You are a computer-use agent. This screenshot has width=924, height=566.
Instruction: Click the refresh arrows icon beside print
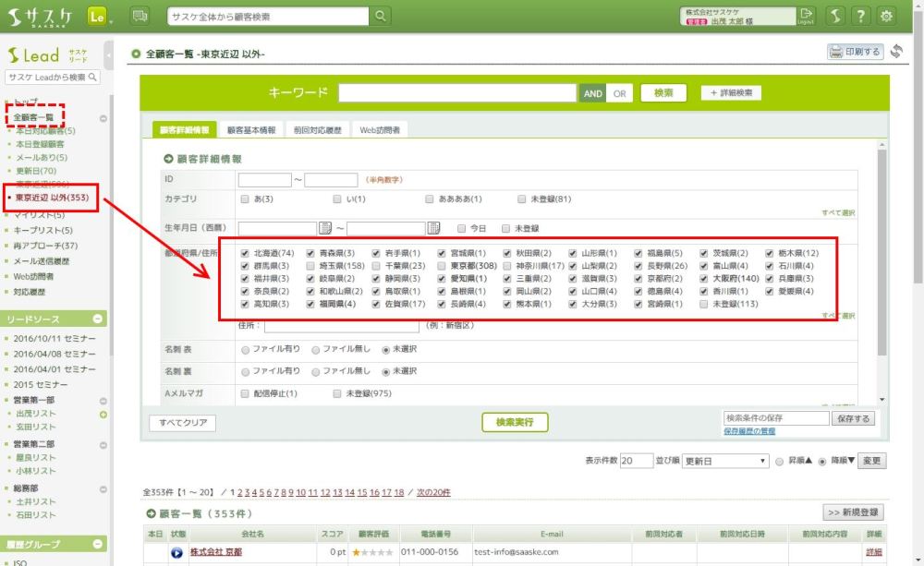tap(896, 52)
